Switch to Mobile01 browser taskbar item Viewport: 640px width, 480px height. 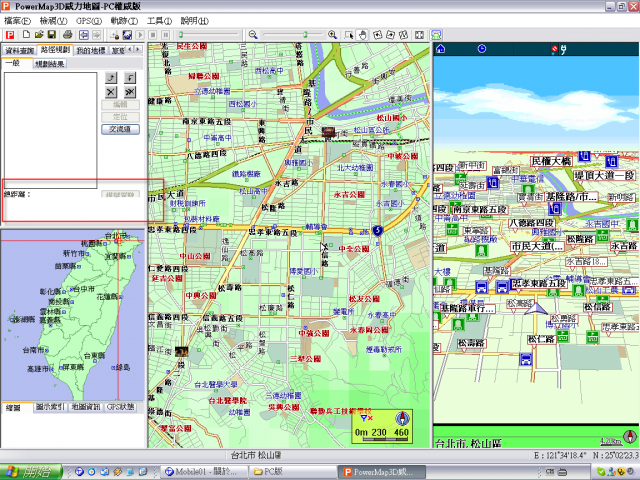[203, 472]
